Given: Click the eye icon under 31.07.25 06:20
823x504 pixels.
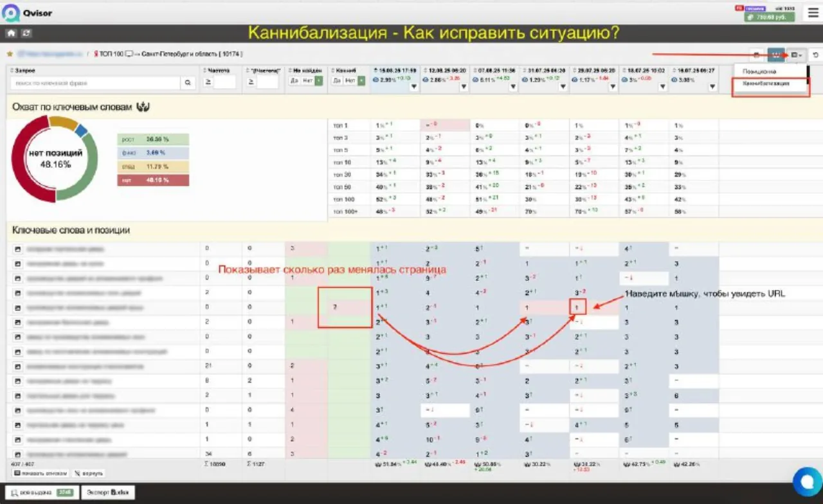Looking at the screenshot, I should (x=526, y=80).
